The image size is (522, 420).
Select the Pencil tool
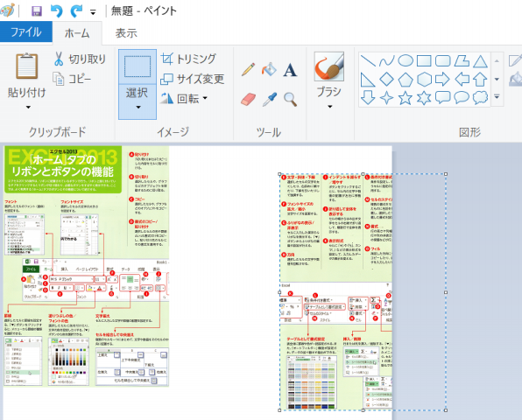[249, 69]
